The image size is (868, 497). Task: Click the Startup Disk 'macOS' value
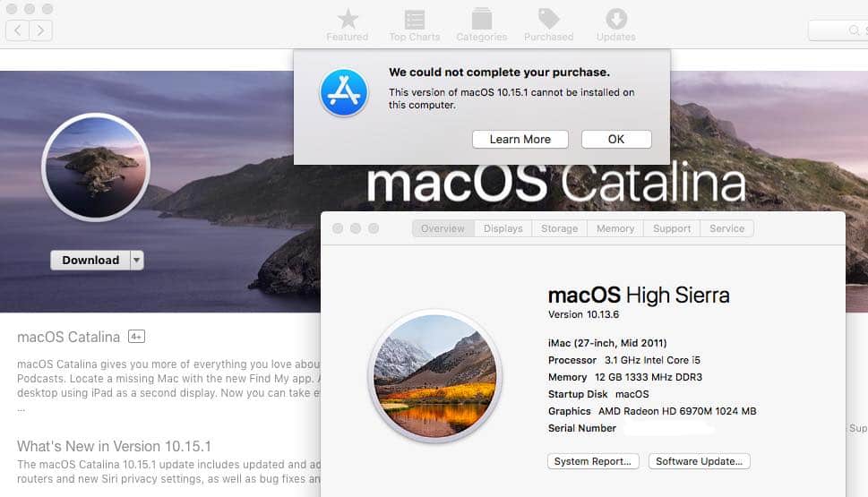(632, 394)
